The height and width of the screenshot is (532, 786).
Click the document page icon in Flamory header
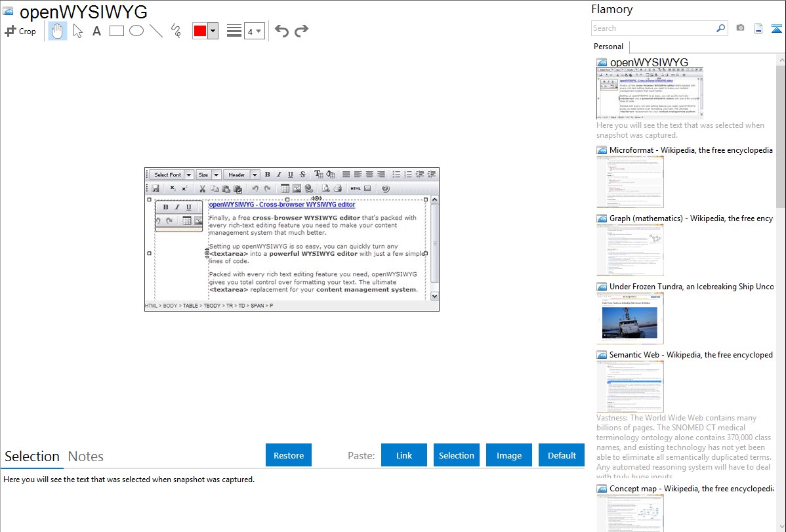(x=758, y=28)
